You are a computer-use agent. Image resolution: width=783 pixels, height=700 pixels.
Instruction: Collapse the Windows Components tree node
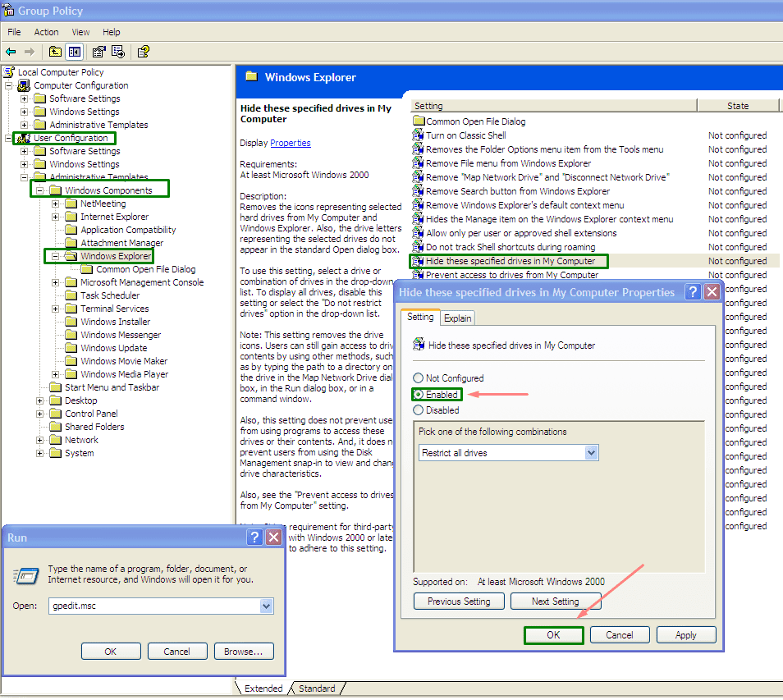click(39, 190)
